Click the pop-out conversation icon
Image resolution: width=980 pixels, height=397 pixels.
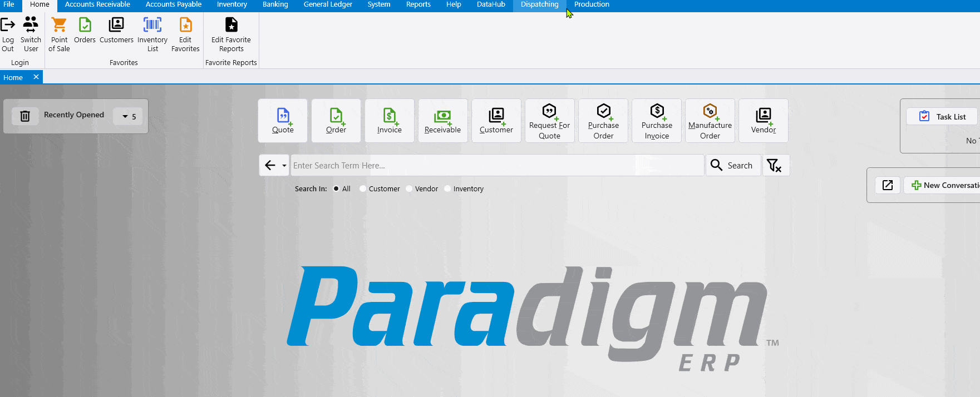(x=888, y=185)
